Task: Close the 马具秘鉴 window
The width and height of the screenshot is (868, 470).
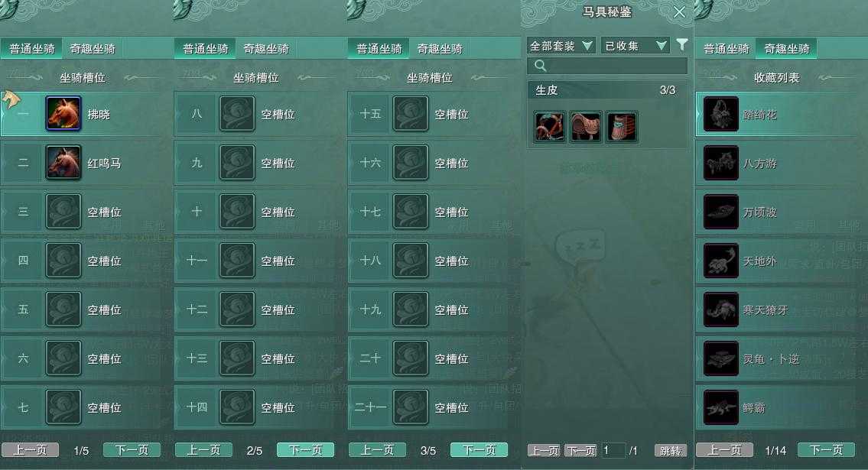Action: 679,12
